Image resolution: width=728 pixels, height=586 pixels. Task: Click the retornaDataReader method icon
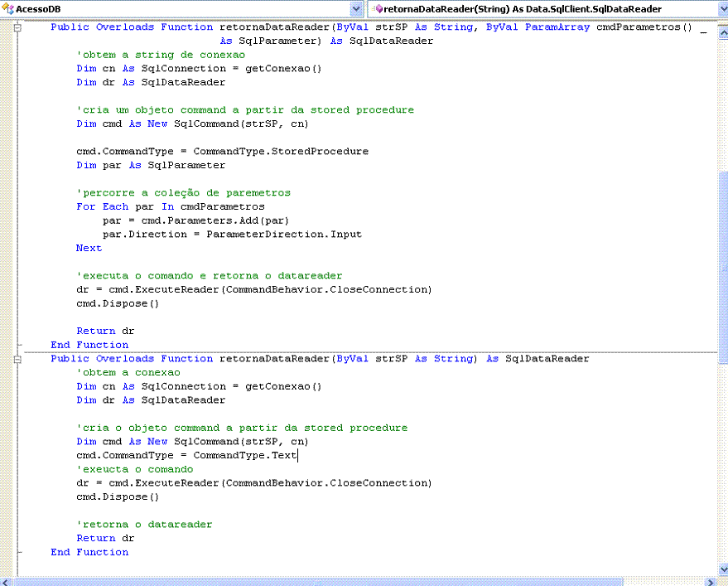point(378,8)
